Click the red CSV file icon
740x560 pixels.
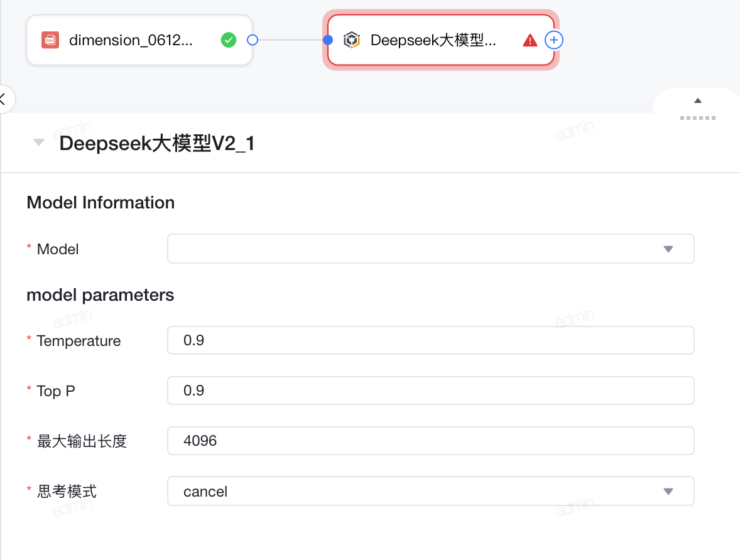(x=50, y=40)
